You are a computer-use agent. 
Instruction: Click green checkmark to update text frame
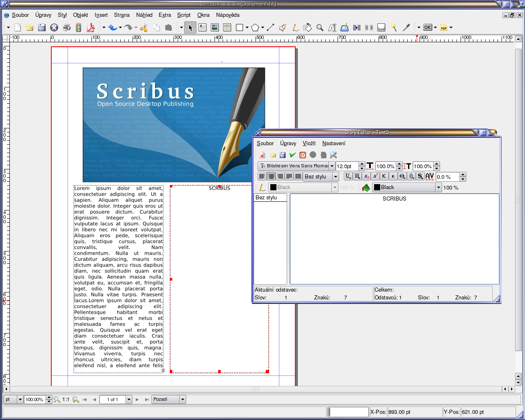(292, 155)
